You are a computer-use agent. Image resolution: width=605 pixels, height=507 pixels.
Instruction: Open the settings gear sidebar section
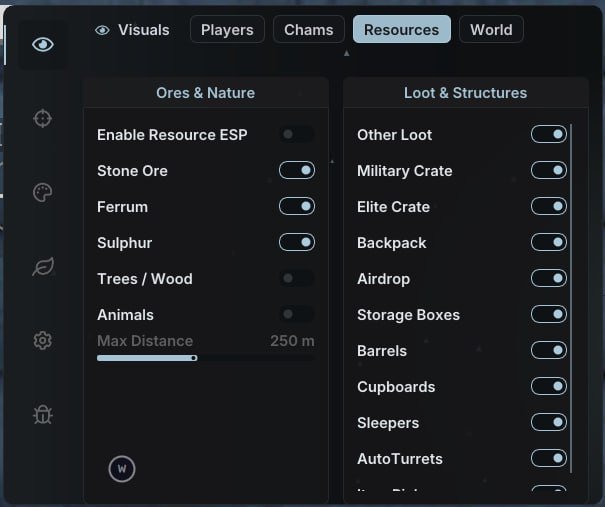pos(42,341)
